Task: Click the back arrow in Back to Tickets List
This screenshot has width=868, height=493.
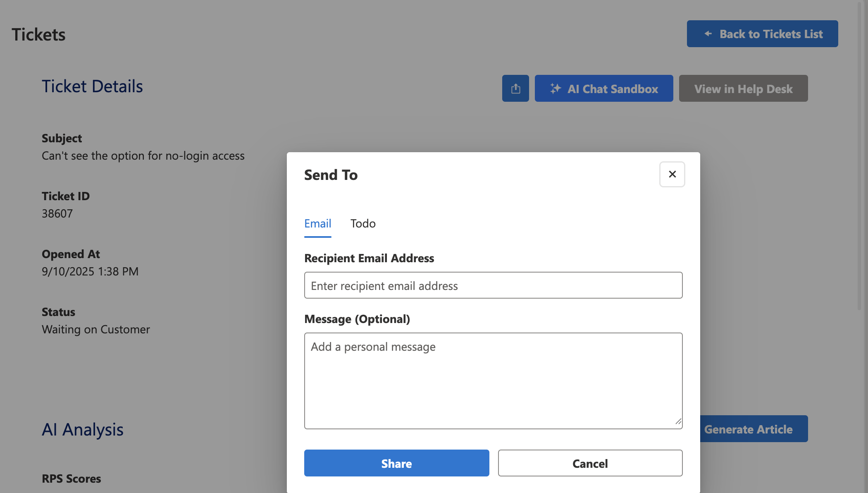Action: click(708, 34)
